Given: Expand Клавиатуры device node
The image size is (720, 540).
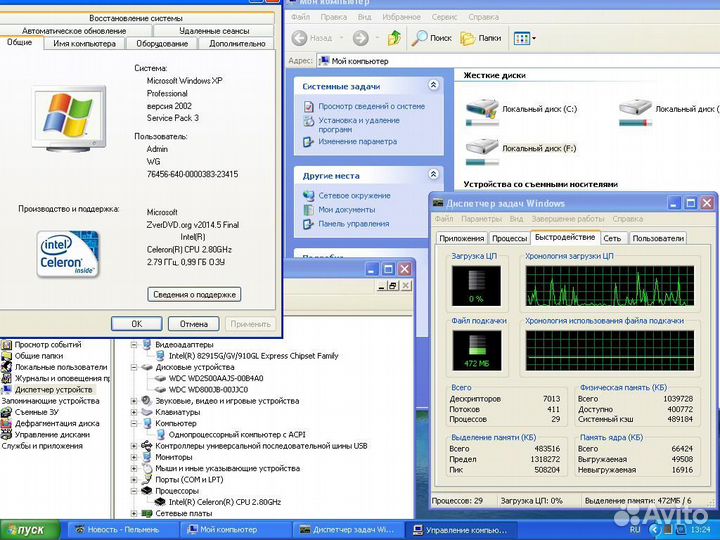Looking at the screenshot, I should (x=134, y=412).
